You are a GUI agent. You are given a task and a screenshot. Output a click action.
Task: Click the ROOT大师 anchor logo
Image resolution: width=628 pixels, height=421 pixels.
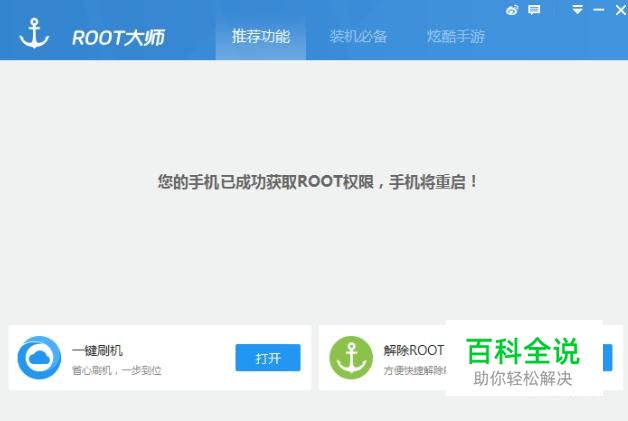pos(34,33)
